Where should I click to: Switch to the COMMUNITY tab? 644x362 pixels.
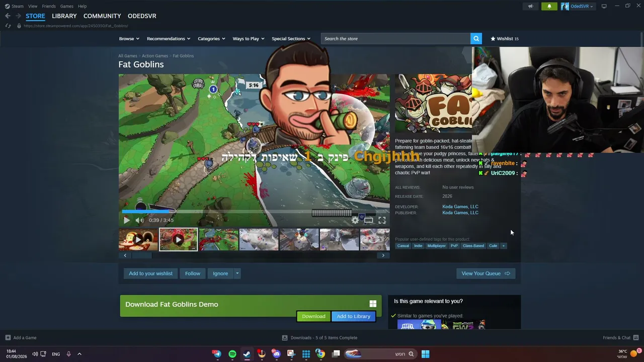[x=102, y=16]
